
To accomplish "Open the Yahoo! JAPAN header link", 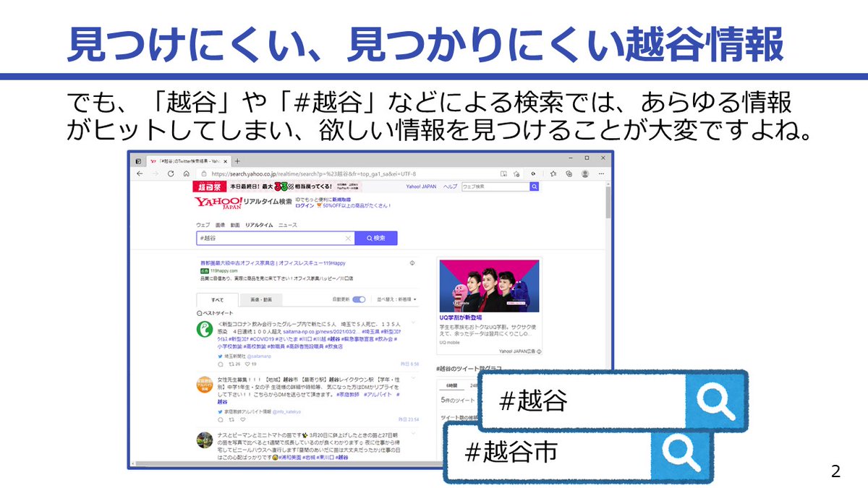I will [422, 187].
